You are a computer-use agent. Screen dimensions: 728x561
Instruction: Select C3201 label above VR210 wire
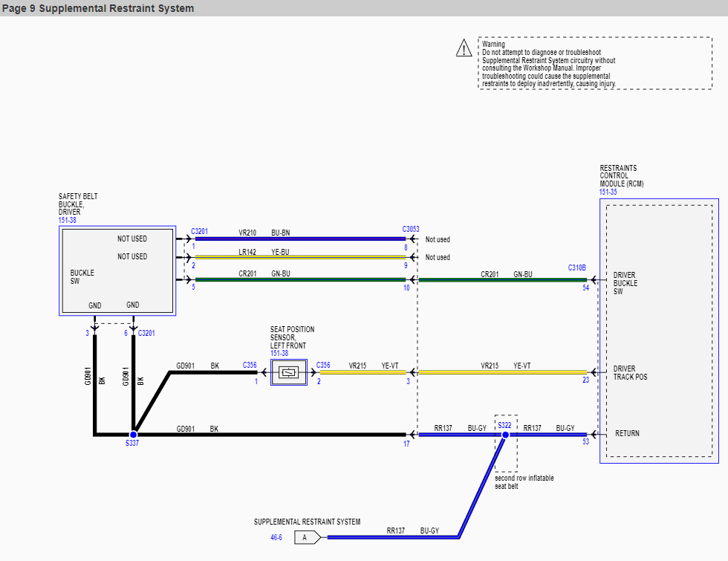point(199,231)
